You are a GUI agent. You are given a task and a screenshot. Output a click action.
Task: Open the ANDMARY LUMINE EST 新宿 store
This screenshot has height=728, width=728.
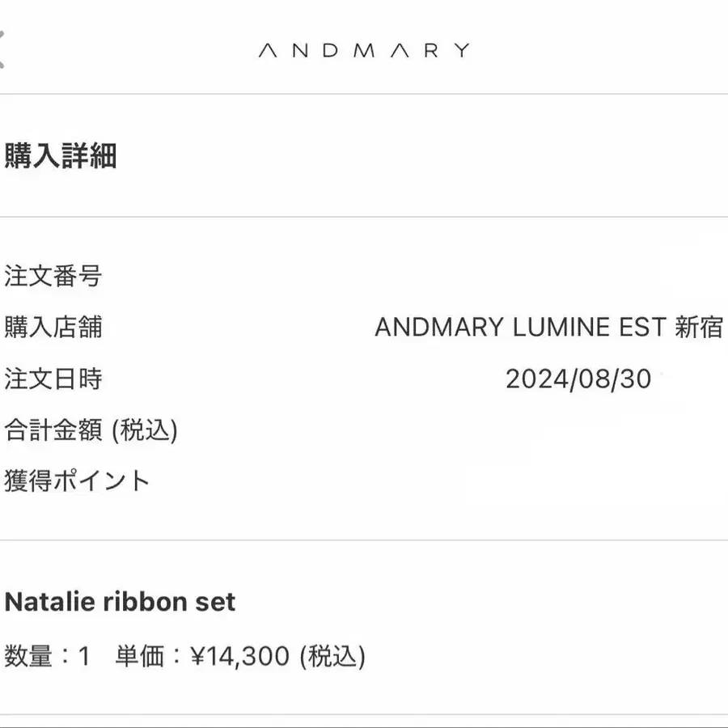pyautogui.click(x=548, y=328)
